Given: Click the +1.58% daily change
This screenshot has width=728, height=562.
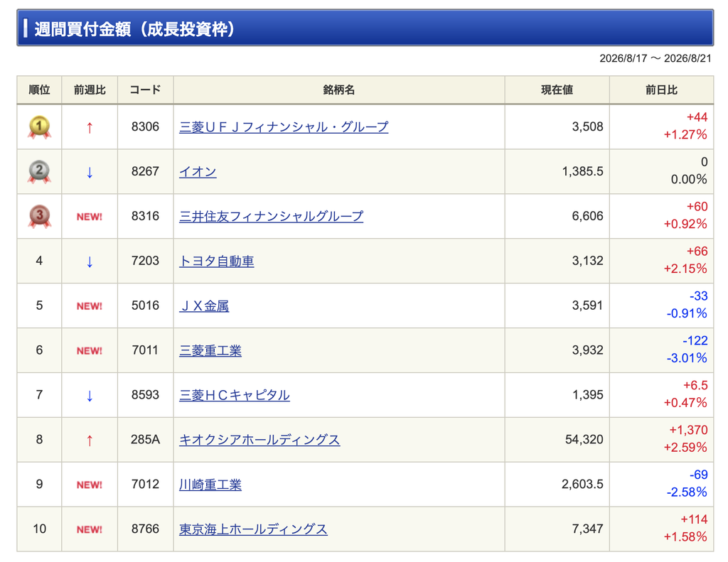Looking at the screenshot, I should coord(685,537).
